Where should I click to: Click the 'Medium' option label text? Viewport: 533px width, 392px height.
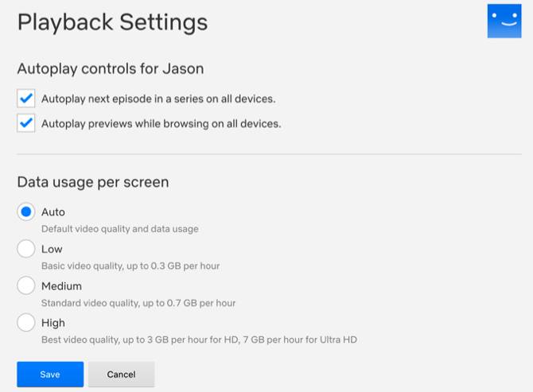(61, 285)
